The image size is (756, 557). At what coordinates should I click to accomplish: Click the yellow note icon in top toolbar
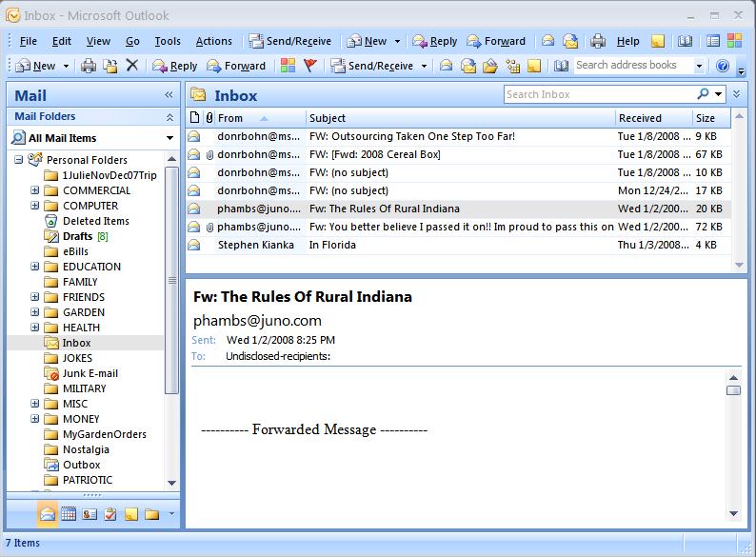(658, 42)
